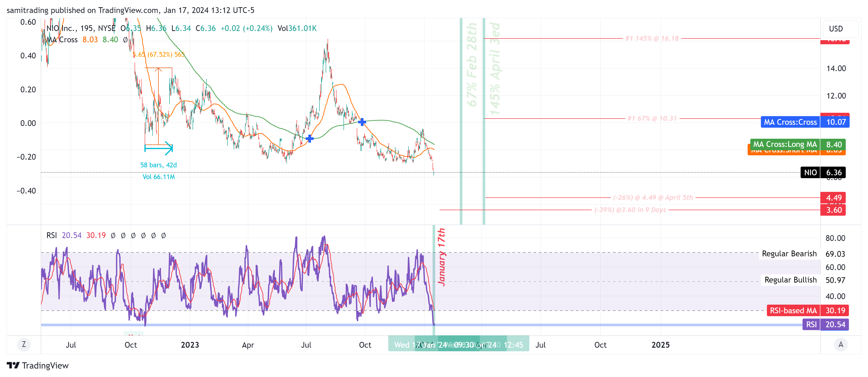Click the '#1 145% @ 16.18' line label
Screen dimensions: 868x377
pos(652,38)
